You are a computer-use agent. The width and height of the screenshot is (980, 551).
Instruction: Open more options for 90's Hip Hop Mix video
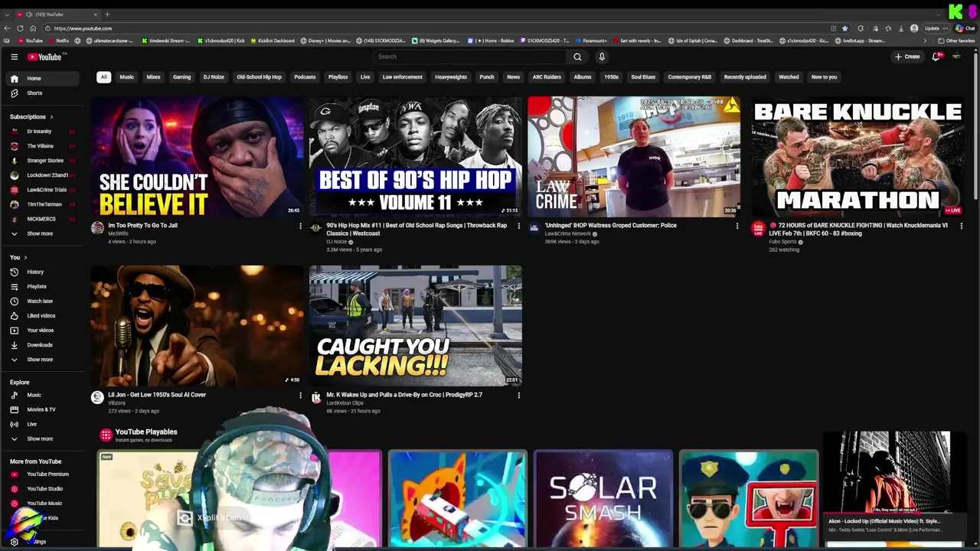pyautogui.click(x=518, y=226)
